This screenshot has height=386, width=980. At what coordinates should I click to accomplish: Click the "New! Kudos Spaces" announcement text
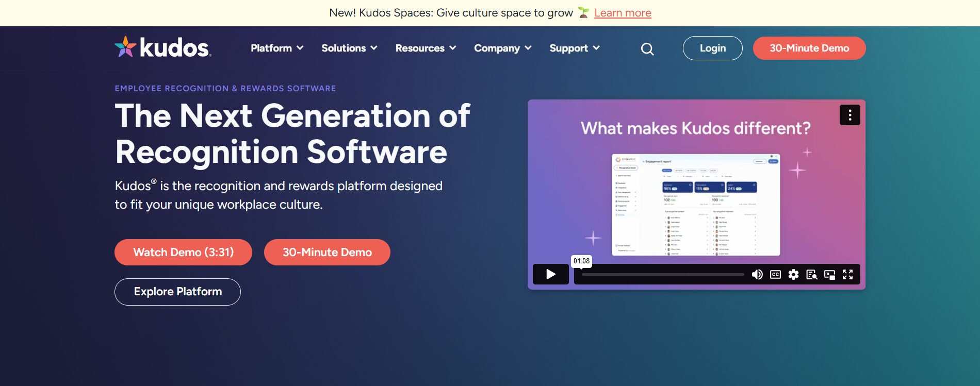pos(451,13)
